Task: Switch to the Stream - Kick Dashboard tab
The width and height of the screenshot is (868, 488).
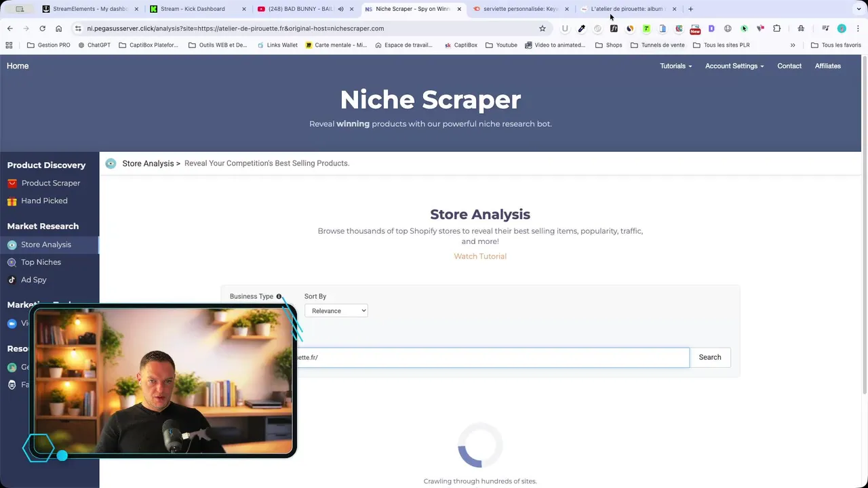Action: [x=197, y=9]
